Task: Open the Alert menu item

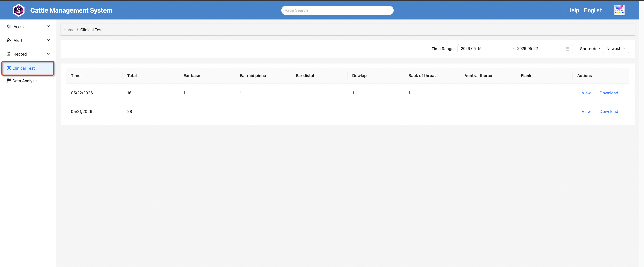Action: coord(28,40)
